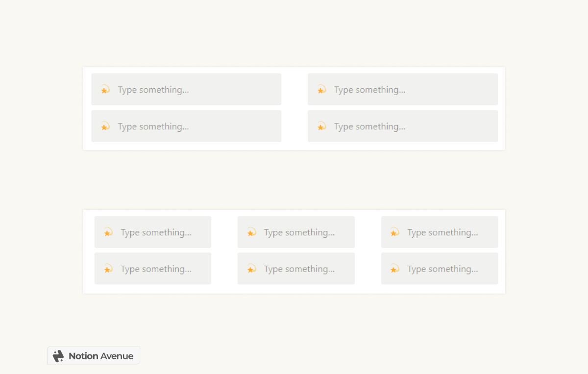Click star icon in two-column block's top-right callout

[321, 90]
